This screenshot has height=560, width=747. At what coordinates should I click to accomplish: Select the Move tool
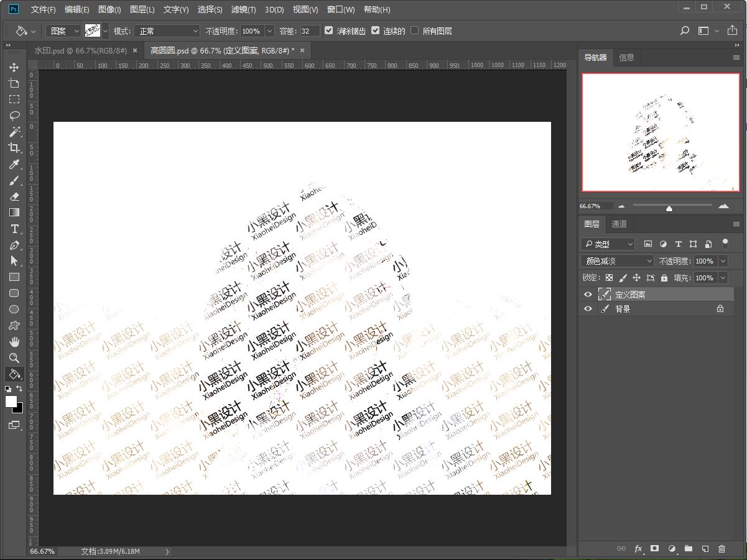click(14, 67)
